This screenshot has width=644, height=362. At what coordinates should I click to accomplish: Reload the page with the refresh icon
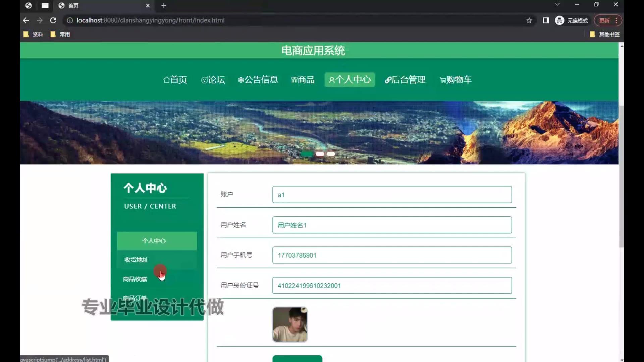(53, 20)
